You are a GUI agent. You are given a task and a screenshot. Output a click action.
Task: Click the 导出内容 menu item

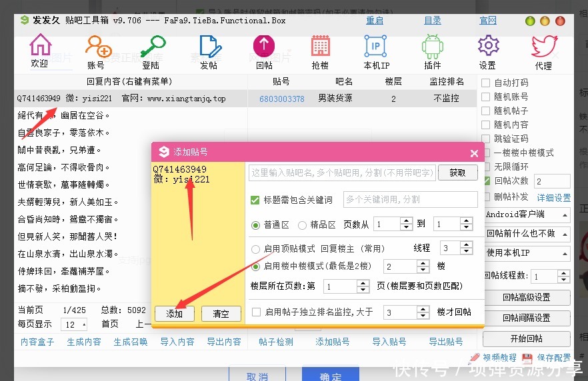point(224,342)
